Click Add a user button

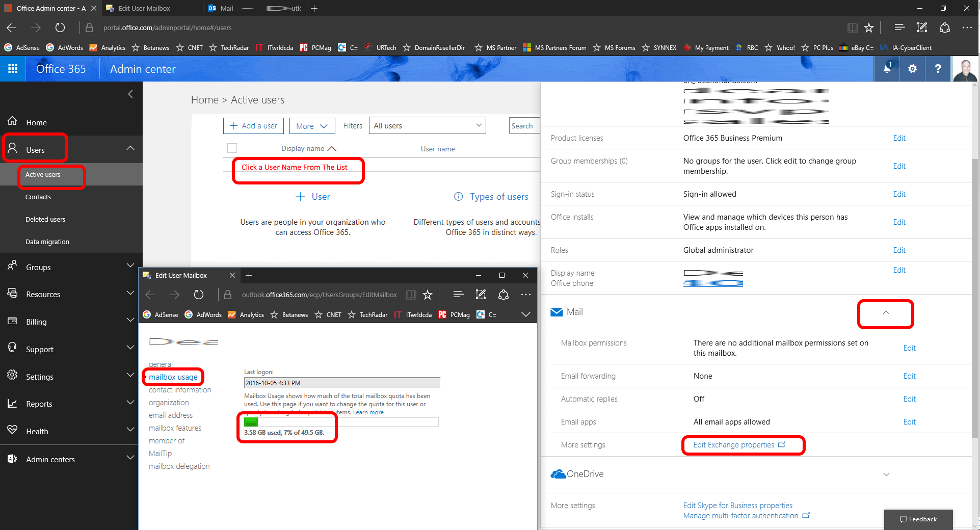point(254,126)
